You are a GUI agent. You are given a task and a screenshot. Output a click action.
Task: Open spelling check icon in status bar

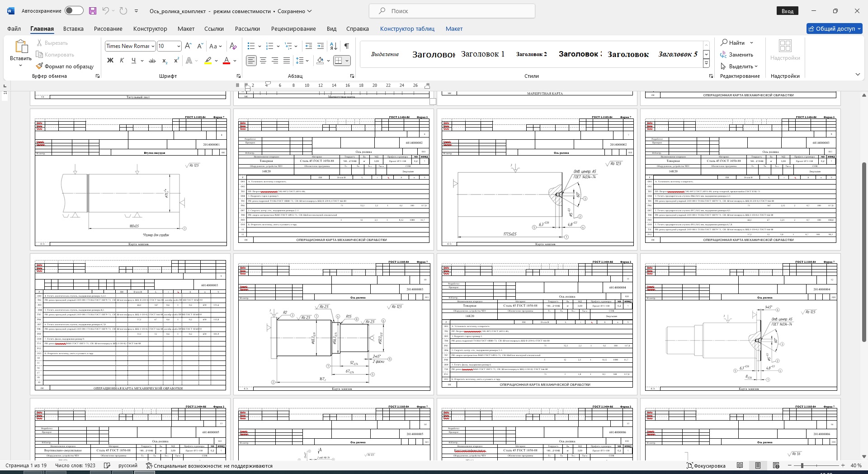(107, 465)
